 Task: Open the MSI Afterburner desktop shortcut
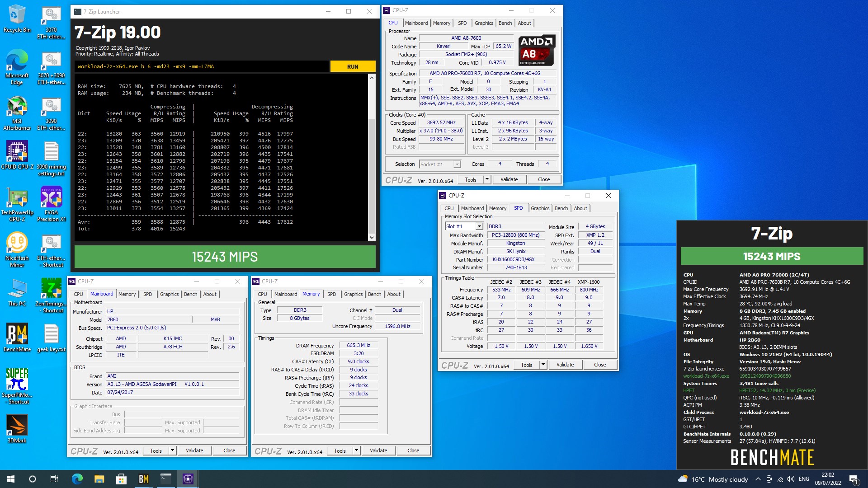[x=17, y=113]
